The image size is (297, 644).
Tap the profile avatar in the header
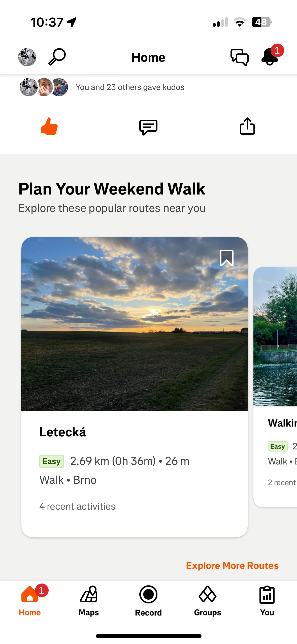(x=27, y=57)
